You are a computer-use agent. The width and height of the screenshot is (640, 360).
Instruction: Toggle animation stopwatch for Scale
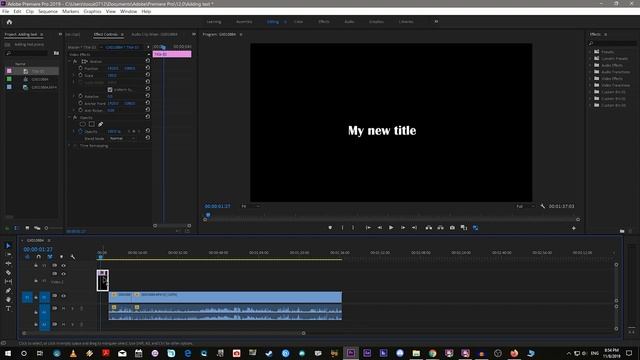[x=80, y=75]
